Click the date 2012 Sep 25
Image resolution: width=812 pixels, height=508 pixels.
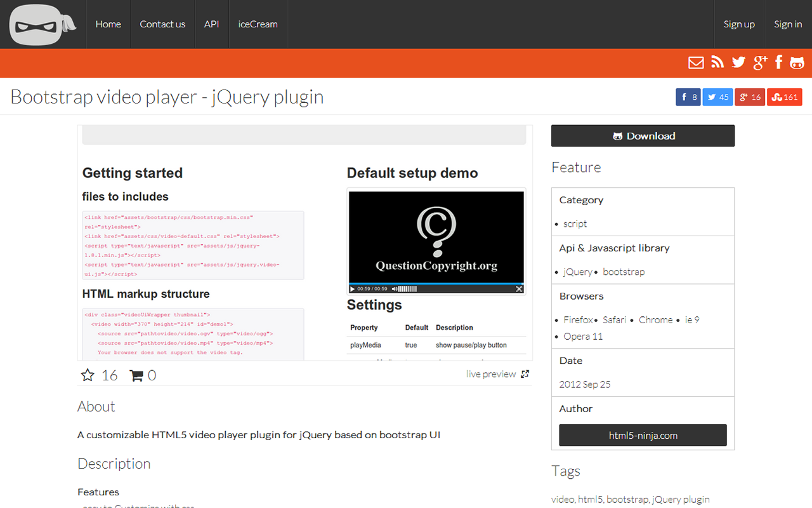585,384
